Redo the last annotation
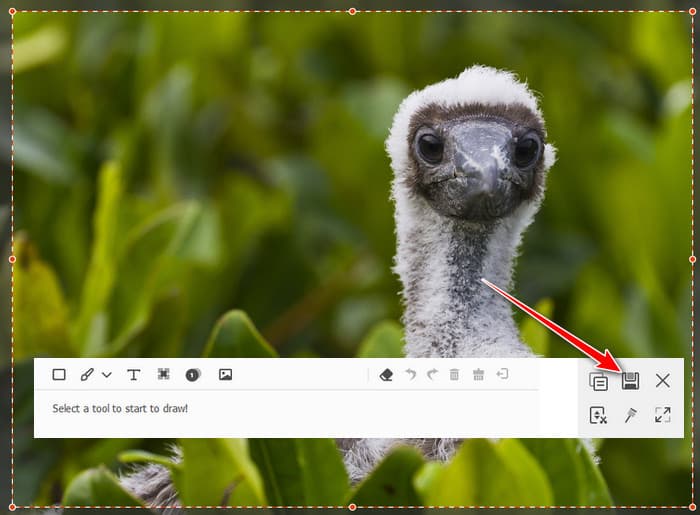700x515 pixels. tap(432, 375)
